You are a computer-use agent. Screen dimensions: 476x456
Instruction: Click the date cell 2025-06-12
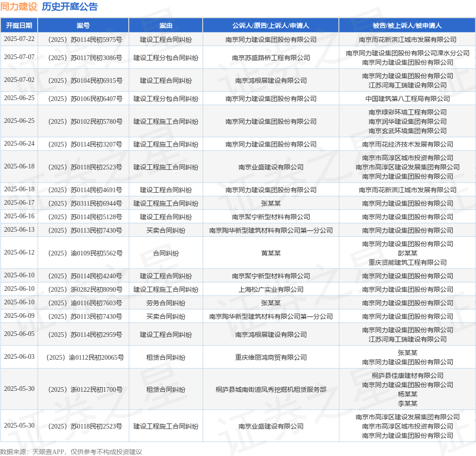(19, 253)
